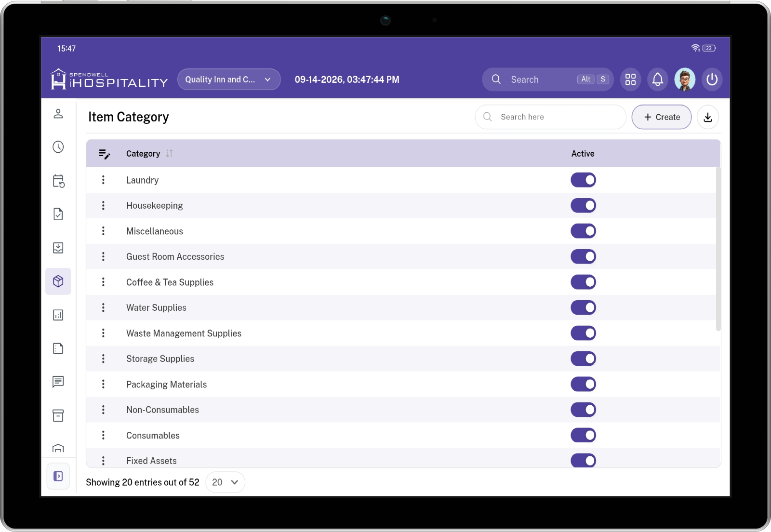Image resolution: width=771 pixels, height=532 pixels.
Task: Open row options for Non-Consumables
Action: [103, 410]
